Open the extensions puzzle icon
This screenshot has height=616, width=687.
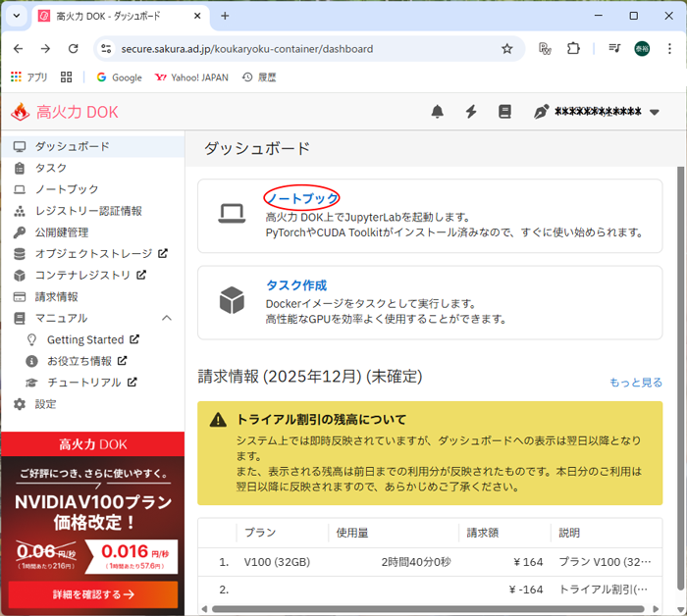573,49
